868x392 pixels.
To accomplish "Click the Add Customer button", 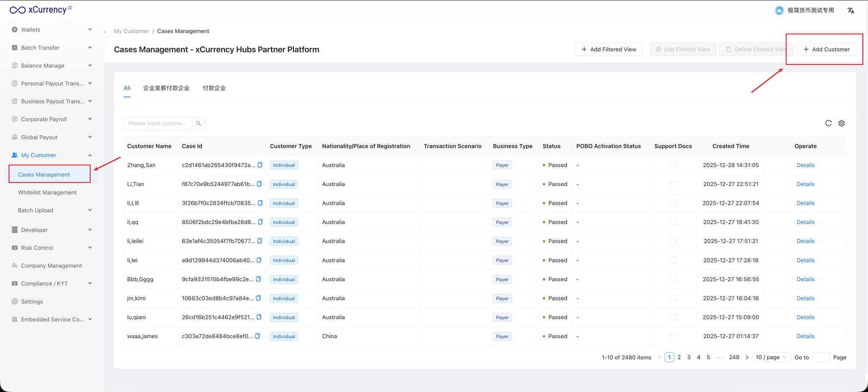I will point(826,50).
